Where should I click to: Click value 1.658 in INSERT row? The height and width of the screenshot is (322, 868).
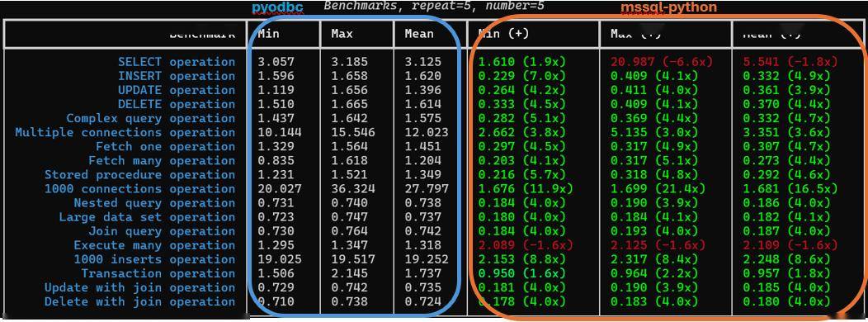(349, 76)
